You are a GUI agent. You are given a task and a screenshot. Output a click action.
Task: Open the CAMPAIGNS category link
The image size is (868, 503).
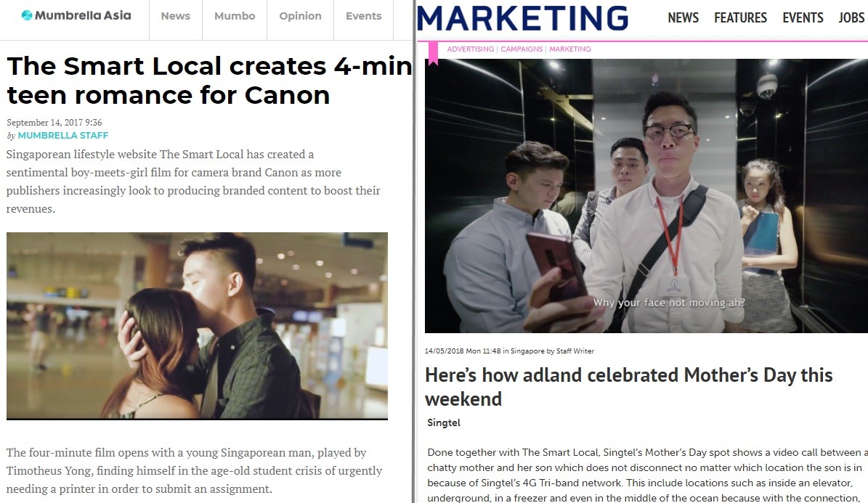(x=522, y=49)
